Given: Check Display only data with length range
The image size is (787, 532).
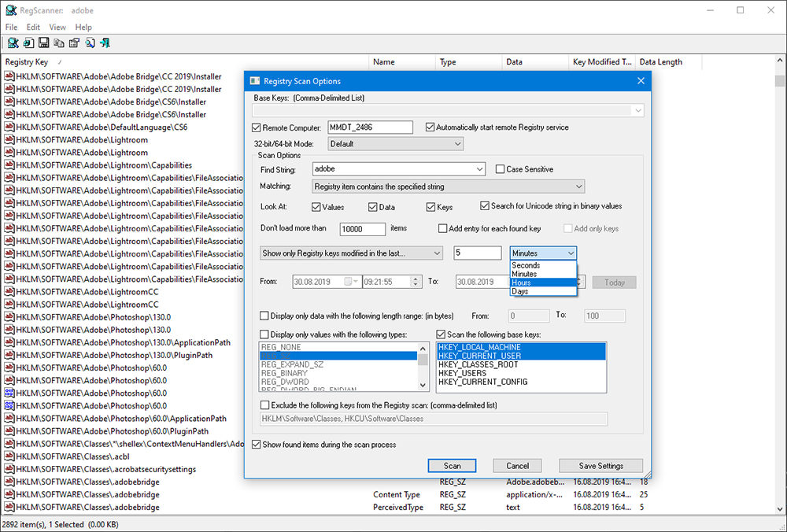Looking at the screenshot, I should (x=264, y=316).
